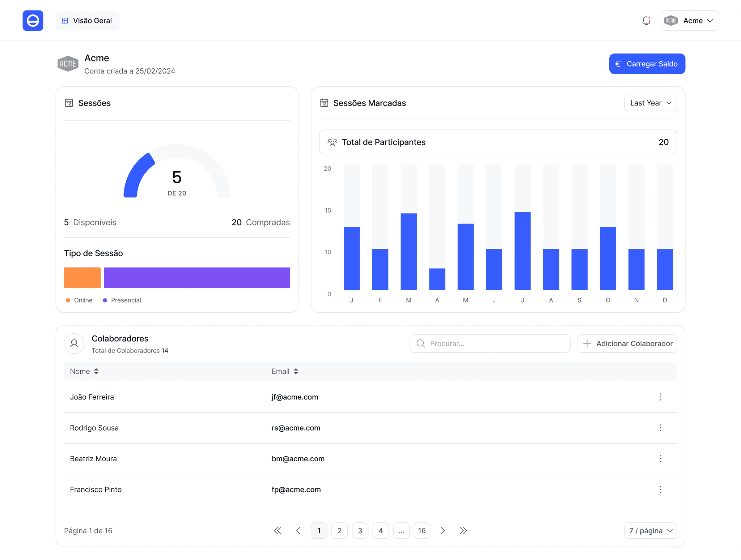Screen dimensions: 741x560
Task: Open row options for Rodrigo Sousa
Action: 661,428
